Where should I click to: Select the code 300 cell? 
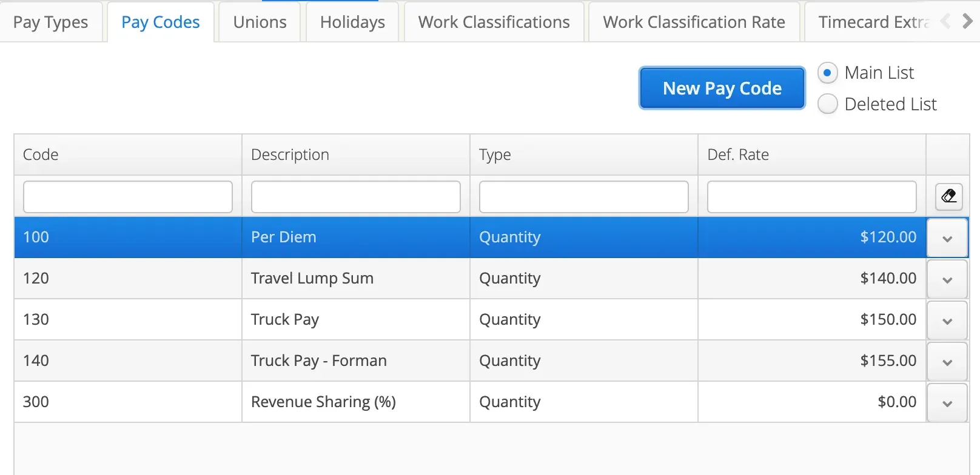coord(128,402)
